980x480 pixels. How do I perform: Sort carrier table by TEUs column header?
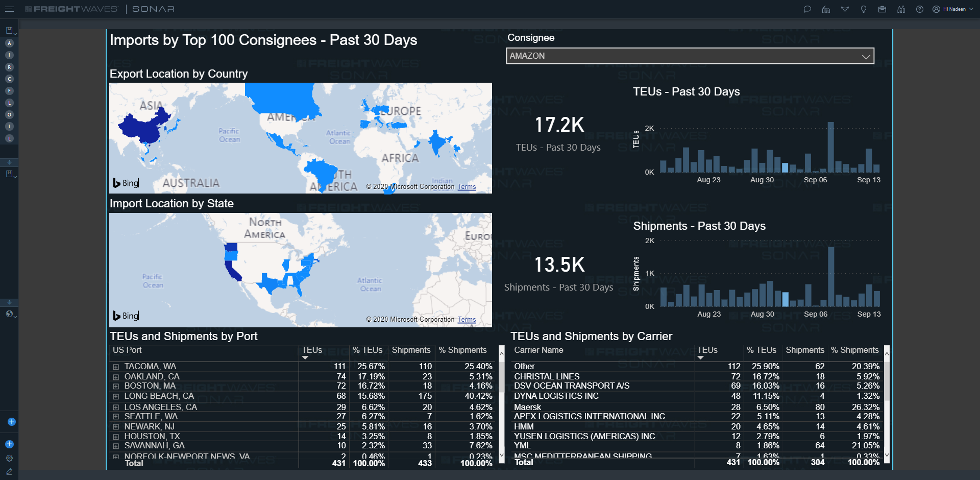[707, 350]
